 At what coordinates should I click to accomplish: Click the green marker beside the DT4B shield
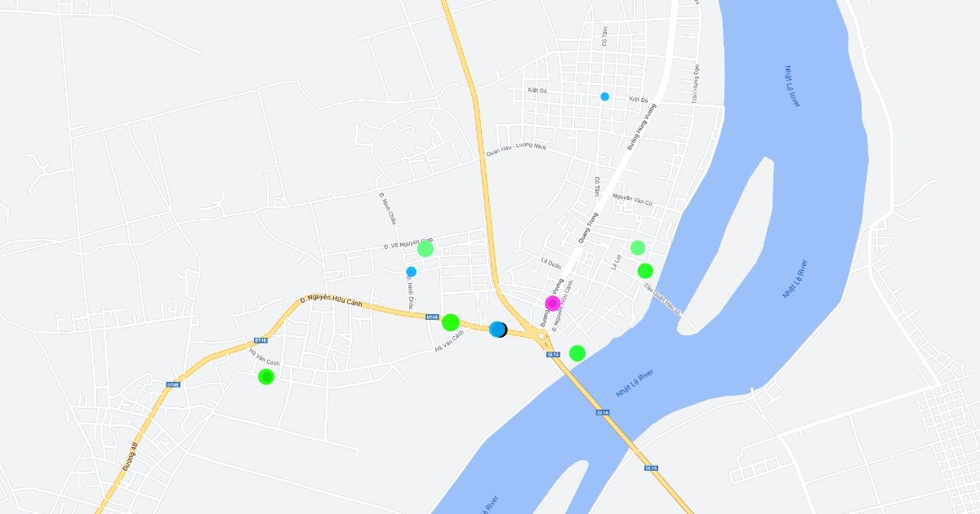[x=451, y=322]
